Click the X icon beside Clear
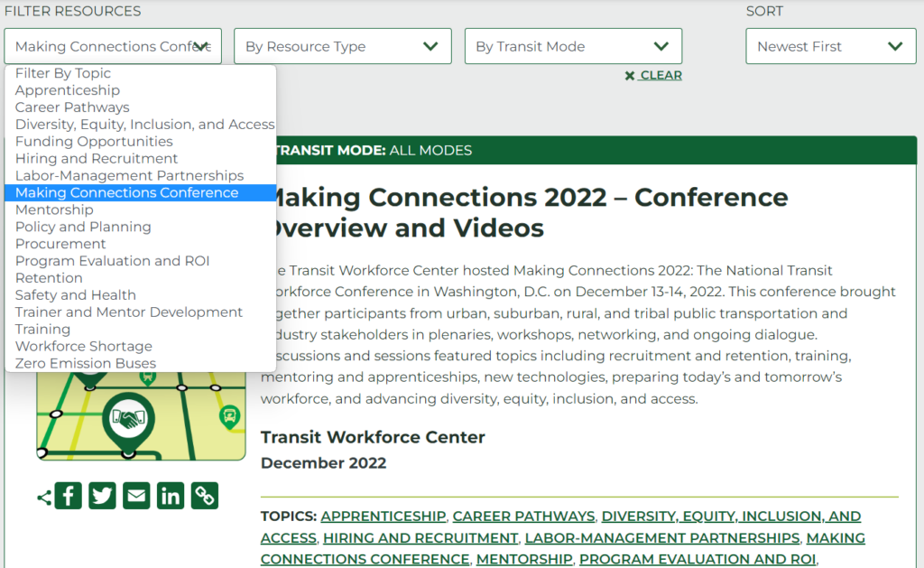 pyautogui.click(x=629, y=76)
